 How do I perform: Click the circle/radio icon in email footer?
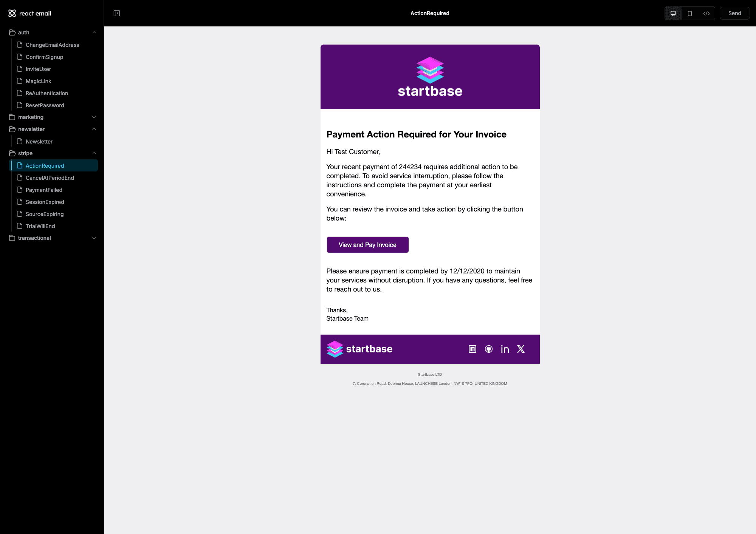click(x=488, y=349)
